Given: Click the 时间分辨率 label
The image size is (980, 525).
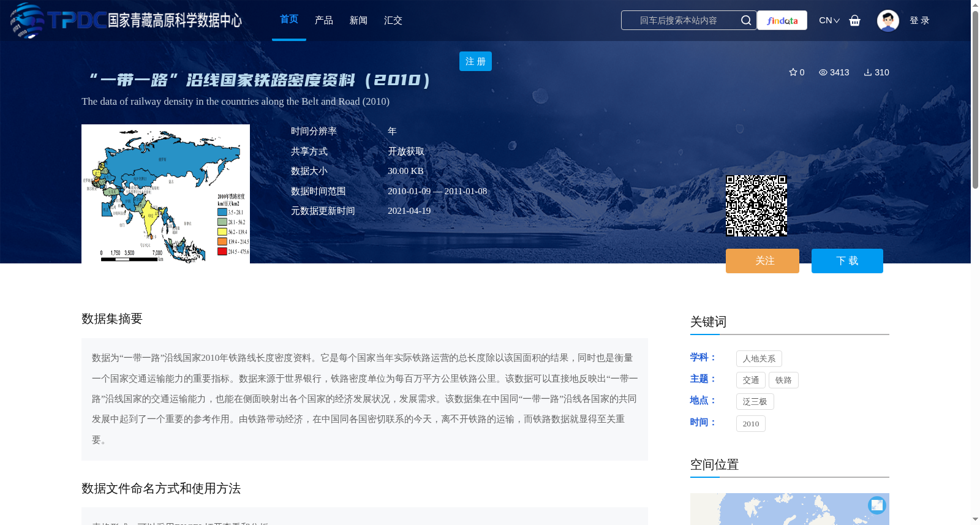Looking at the screenshot, I should coord(314,131).
